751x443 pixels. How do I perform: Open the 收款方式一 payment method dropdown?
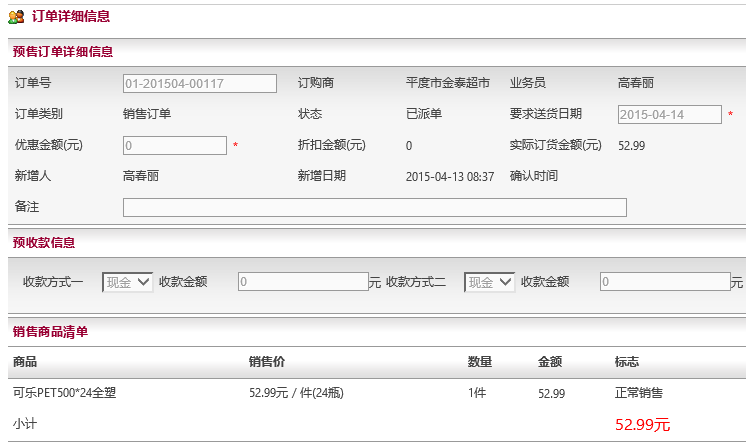click(x=127, y=282)
